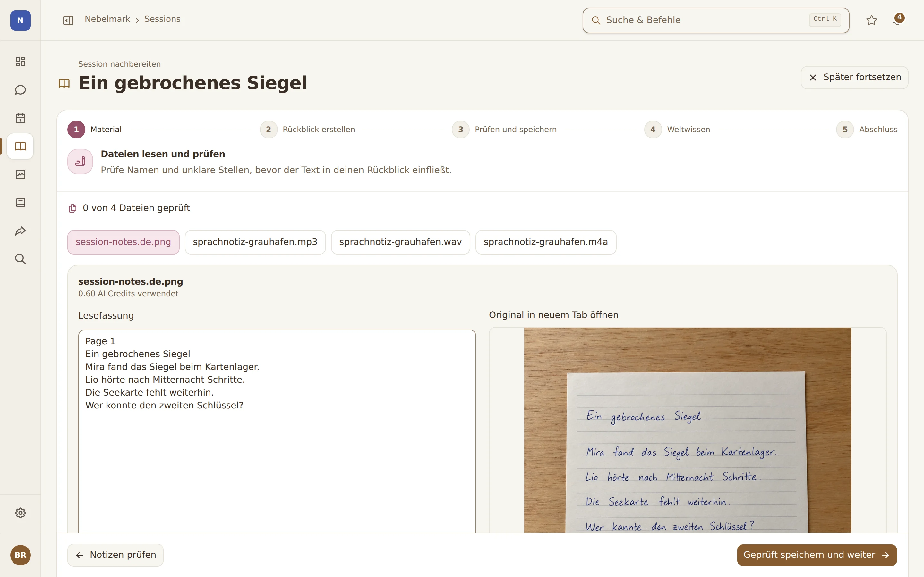Click the share arrow icon in sidebar
This screenshot has height=577, width=924.
click(20, 231)
